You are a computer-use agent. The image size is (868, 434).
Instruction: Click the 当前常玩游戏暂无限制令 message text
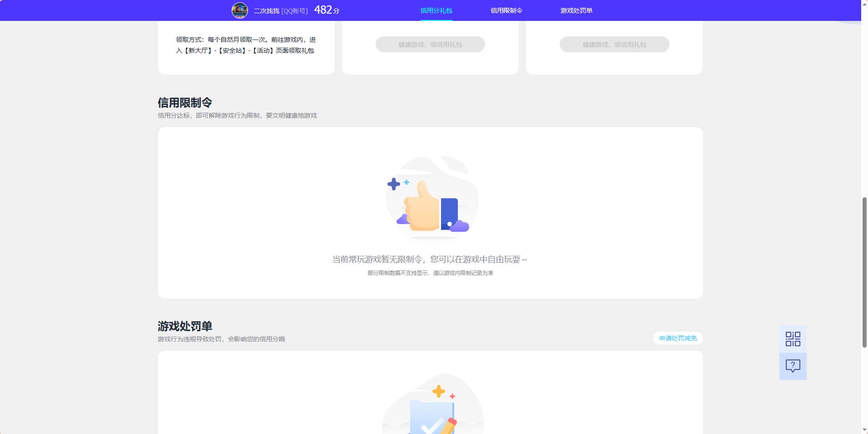click(430, 259)
